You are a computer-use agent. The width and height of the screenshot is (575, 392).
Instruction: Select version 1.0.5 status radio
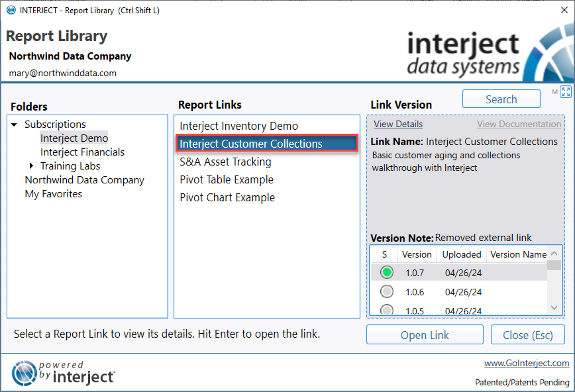point(386,310)
